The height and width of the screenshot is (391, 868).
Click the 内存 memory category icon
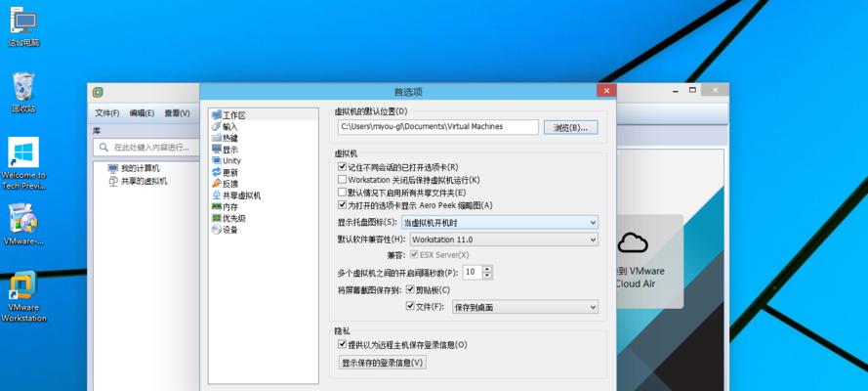216,206
